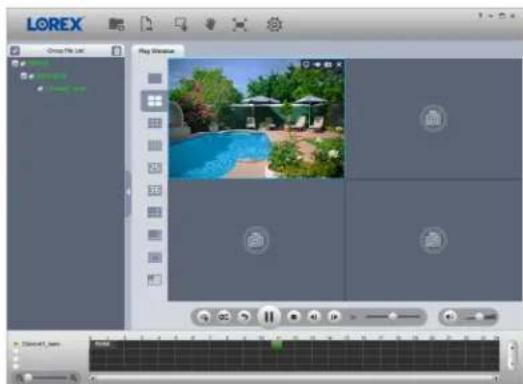Click the button right of the file list header

(x=116, y=51)
